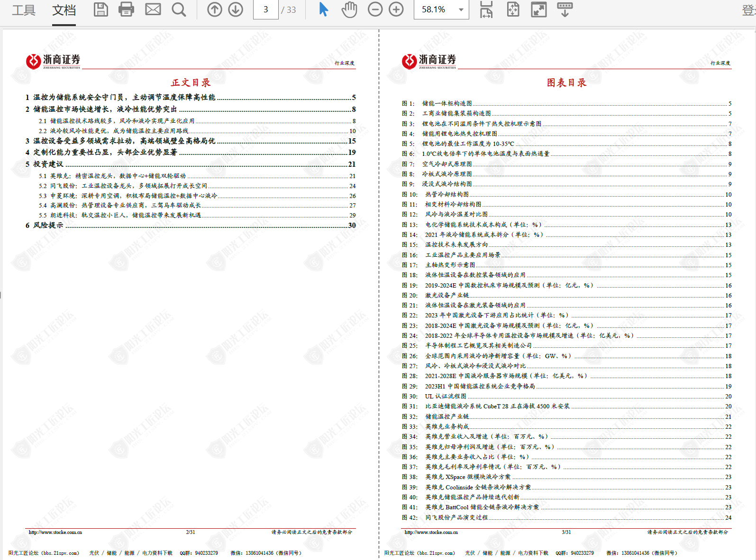Click figure entry 图41 英维克 BattCool
Image resolution: width=756 pixels, height=560 pixels.
[566, 507]
